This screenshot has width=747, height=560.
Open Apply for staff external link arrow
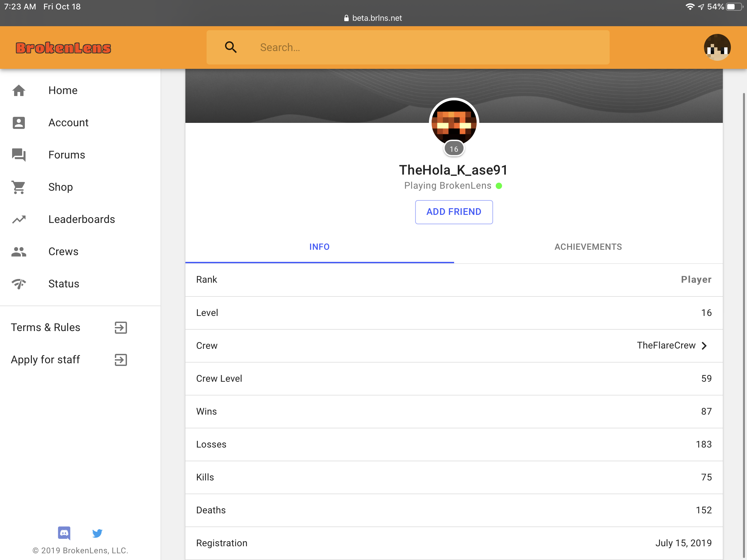121,360
